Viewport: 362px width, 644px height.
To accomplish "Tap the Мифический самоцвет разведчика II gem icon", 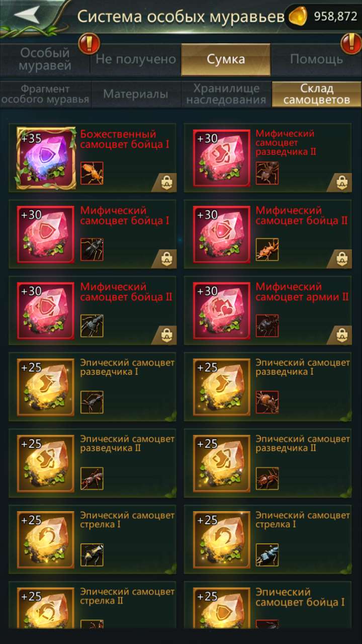I will 222,158.
